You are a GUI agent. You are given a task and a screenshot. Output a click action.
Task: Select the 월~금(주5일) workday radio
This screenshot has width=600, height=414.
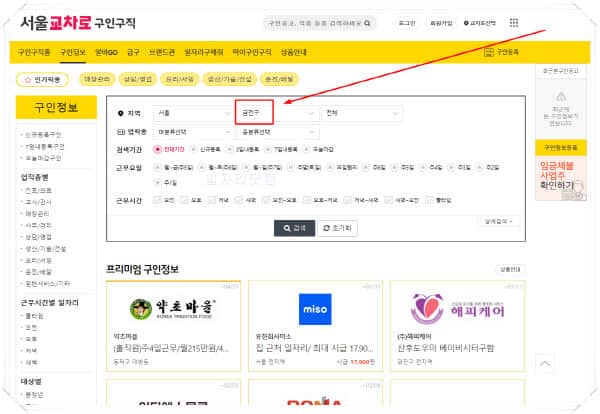click(157, 167)
